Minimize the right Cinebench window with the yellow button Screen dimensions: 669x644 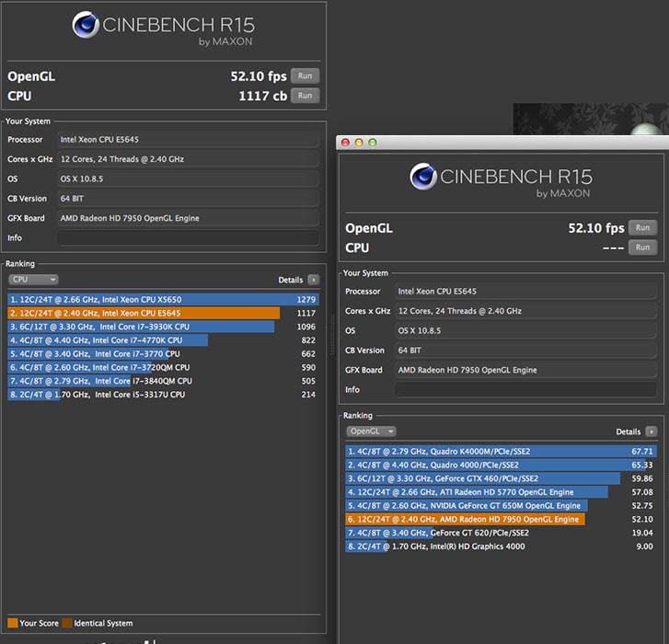(x=360, y=143)
